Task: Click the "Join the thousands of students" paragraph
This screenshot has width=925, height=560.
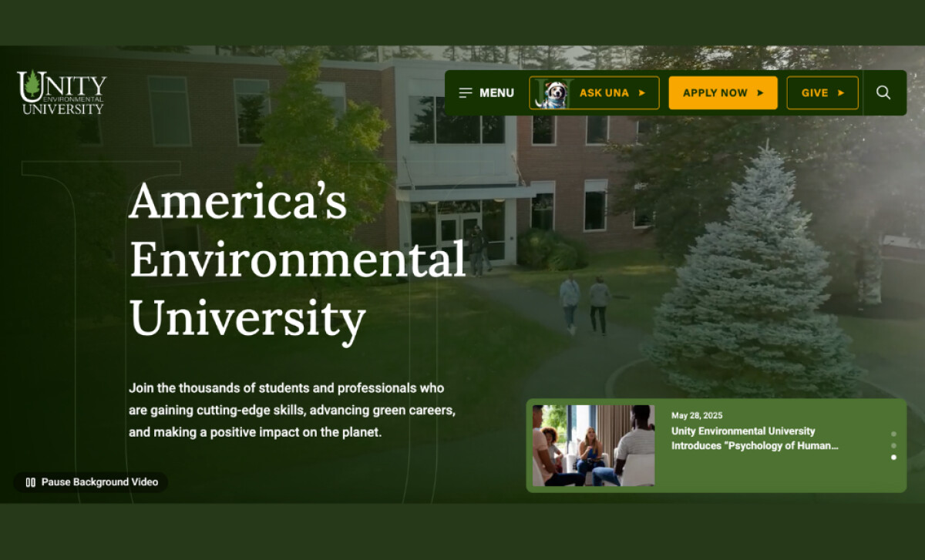Action: pos(292,410)
